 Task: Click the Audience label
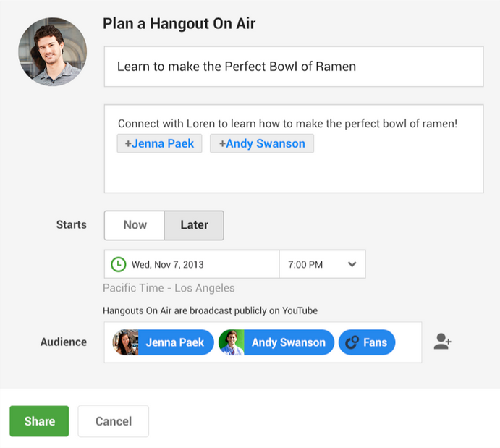tap(64, 342)
